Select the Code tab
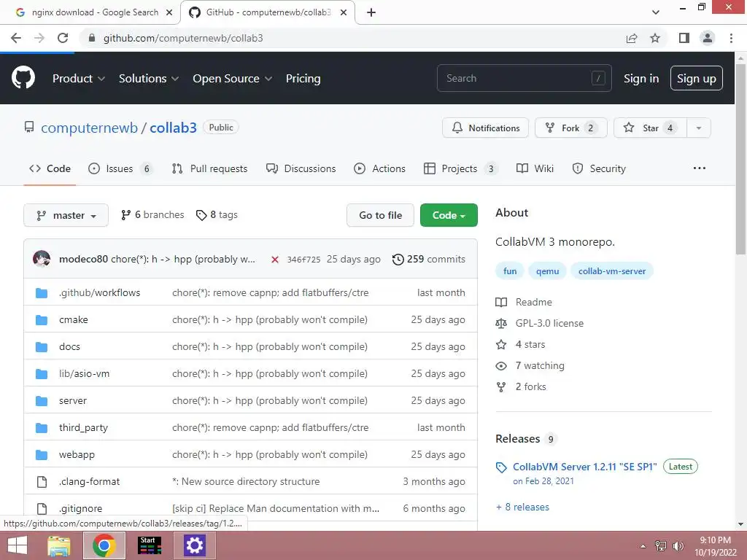Image resolution: width=747 pixels, height=560 pixels. 50,168
